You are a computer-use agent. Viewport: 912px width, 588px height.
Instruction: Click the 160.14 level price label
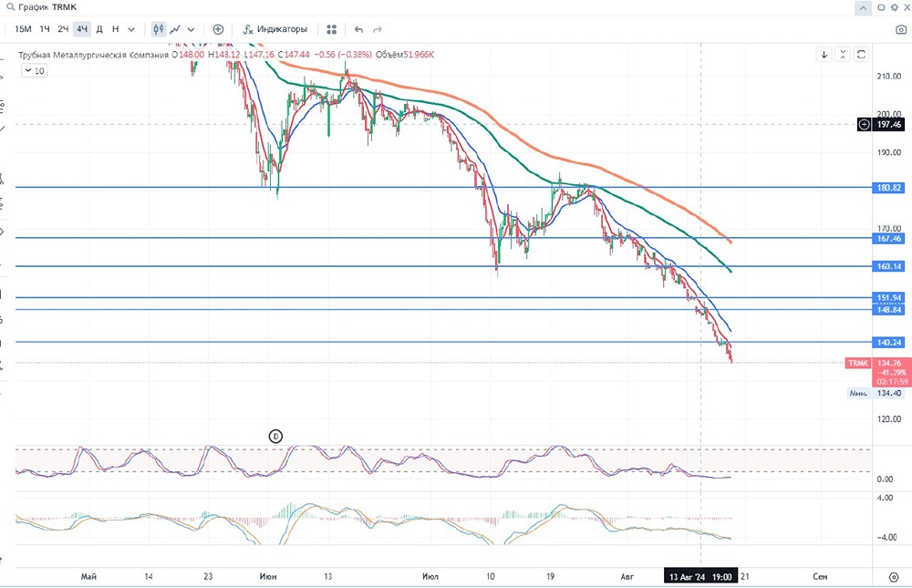[x=888, y=266]
